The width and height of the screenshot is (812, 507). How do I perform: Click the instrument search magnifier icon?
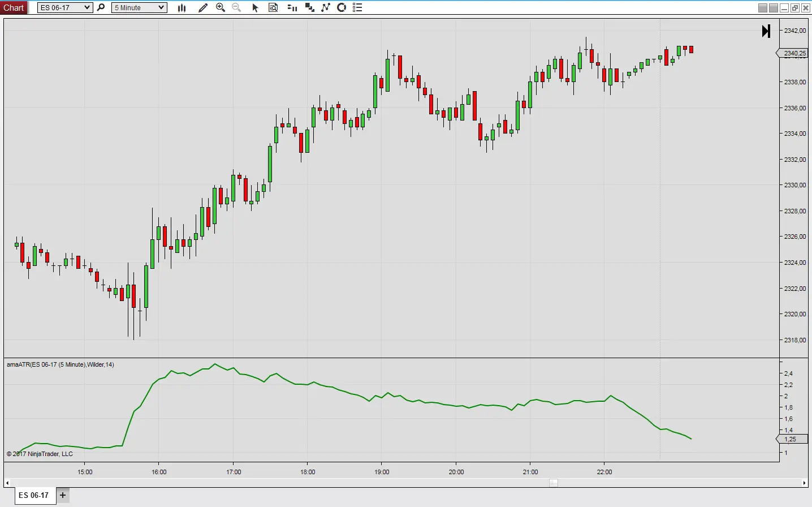tap(101, 7)
